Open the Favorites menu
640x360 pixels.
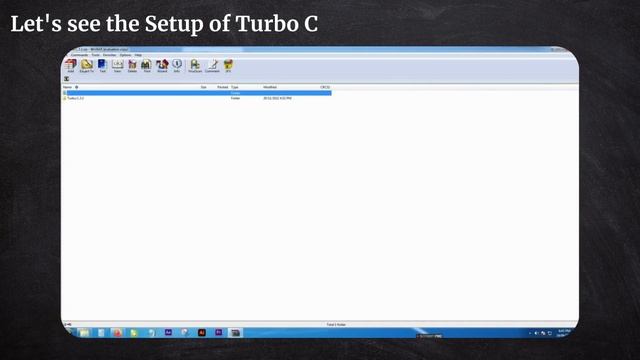click(x=109, y=55)
